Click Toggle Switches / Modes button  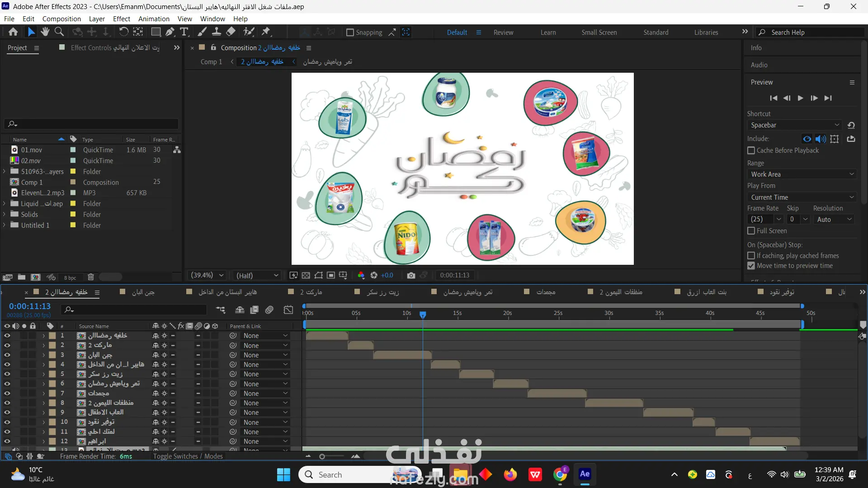(x=188, y=456)
